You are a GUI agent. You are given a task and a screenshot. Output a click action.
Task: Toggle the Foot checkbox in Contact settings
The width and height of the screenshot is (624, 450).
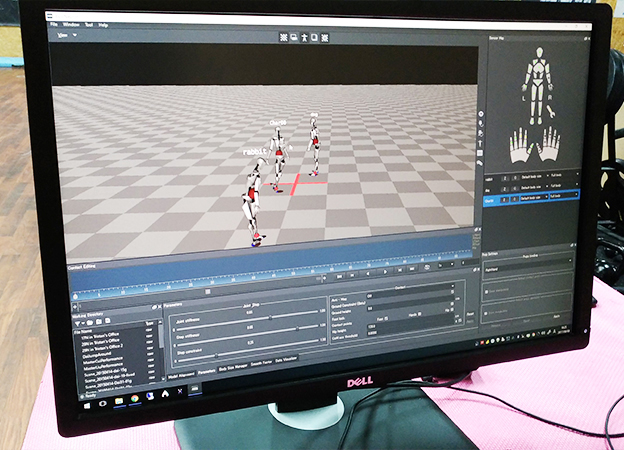click(x=386, y=318)
